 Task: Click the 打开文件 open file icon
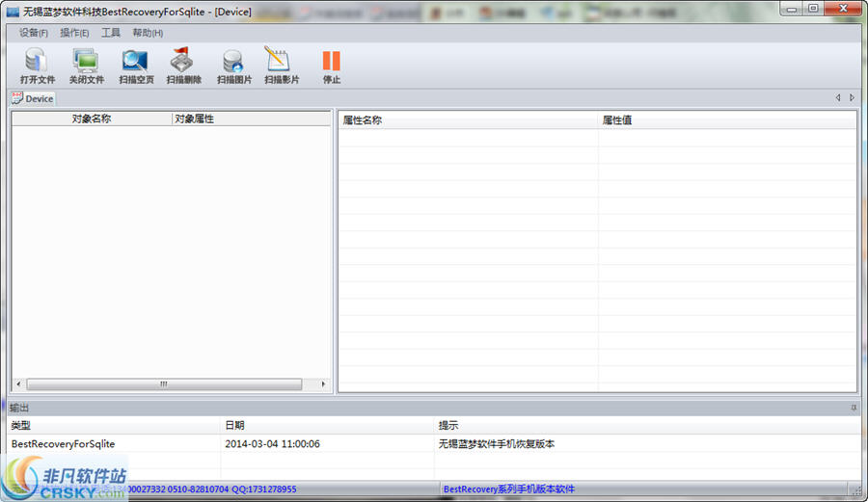[37, 66]
